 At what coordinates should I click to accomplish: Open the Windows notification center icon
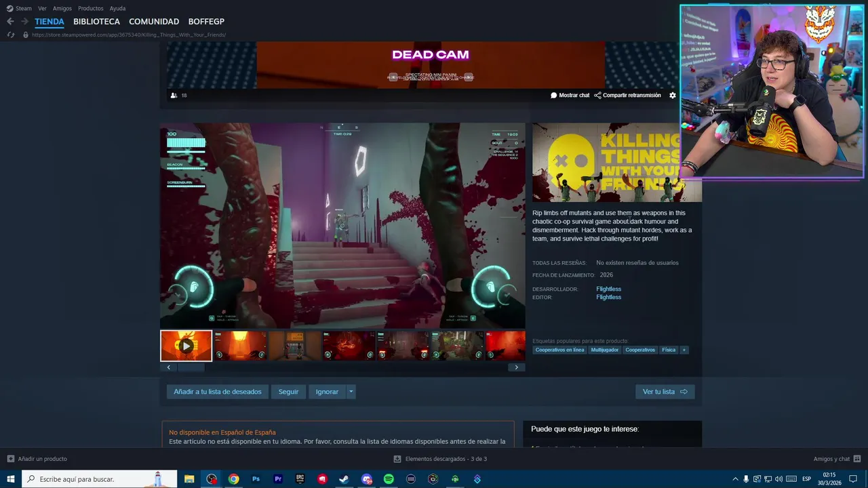(854, 479)
